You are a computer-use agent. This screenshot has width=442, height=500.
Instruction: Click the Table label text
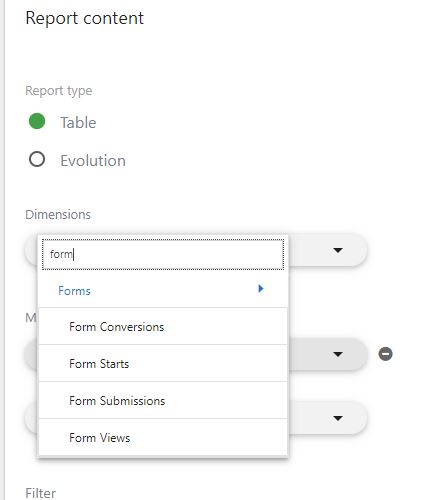pyautogui.click(x=78, y=122)
